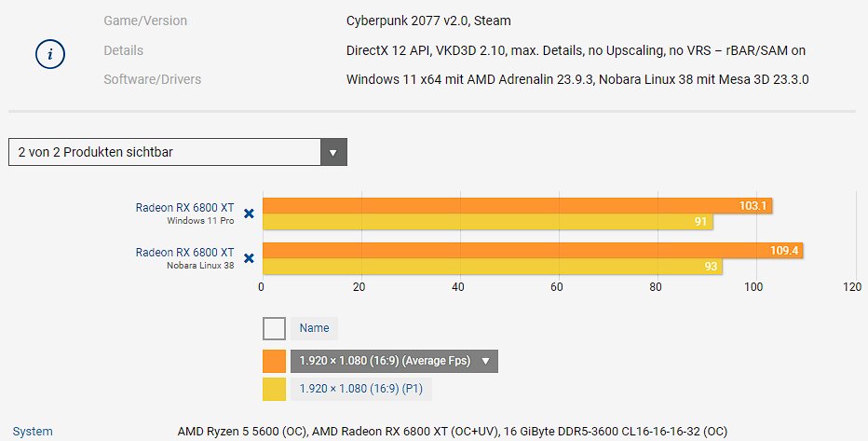Click the Windows 11 x64 drivers text
The width and height of the screenshot is (868, 441).
(x=577, y=79)
